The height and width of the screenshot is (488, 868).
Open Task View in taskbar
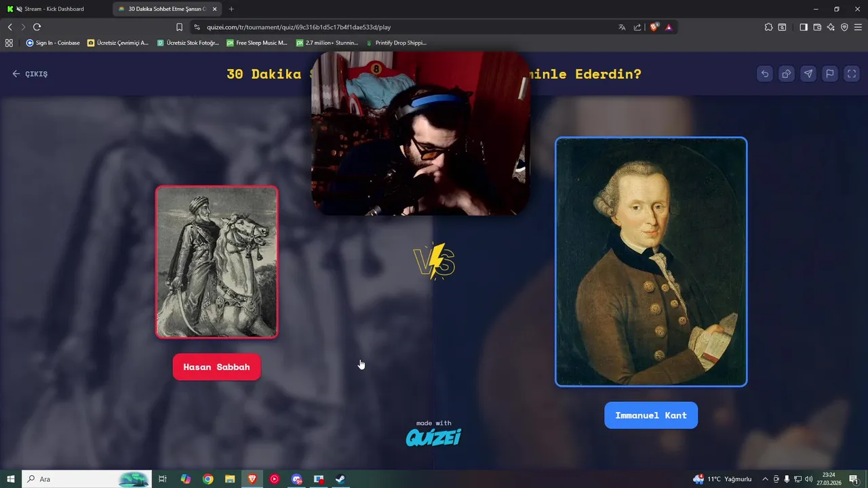163,479
